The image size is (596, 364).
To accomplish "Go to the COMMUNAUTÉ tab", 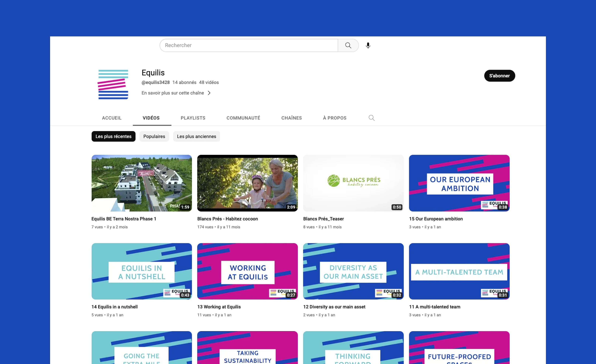I will [x=243, y=118].
